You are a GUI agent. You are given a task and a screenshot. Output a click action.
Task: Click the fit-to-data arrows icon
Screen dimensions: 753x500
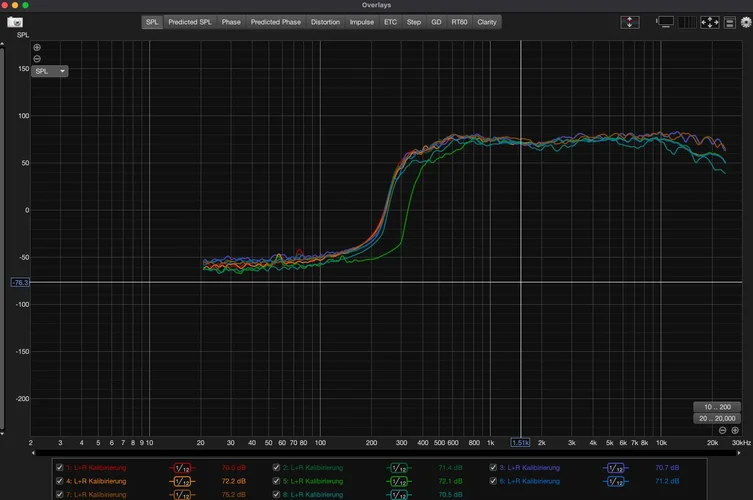coord(711,21)
